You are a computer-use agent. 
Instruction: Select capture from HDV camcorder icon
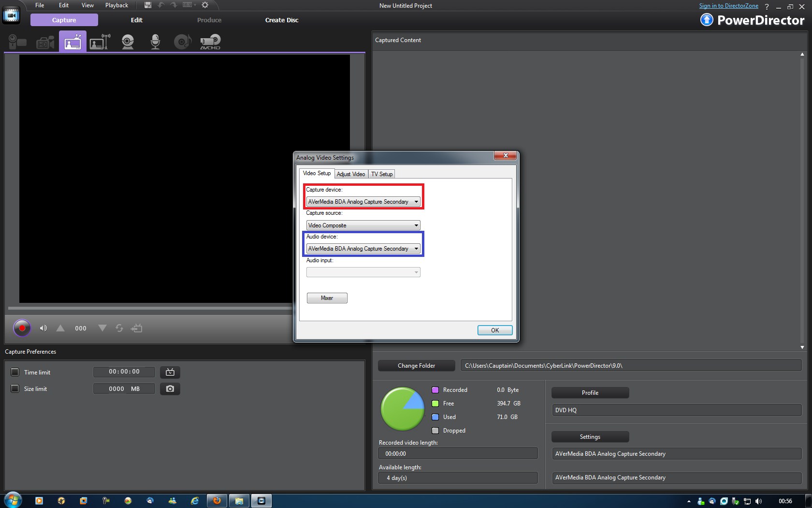tap(45, 42)
